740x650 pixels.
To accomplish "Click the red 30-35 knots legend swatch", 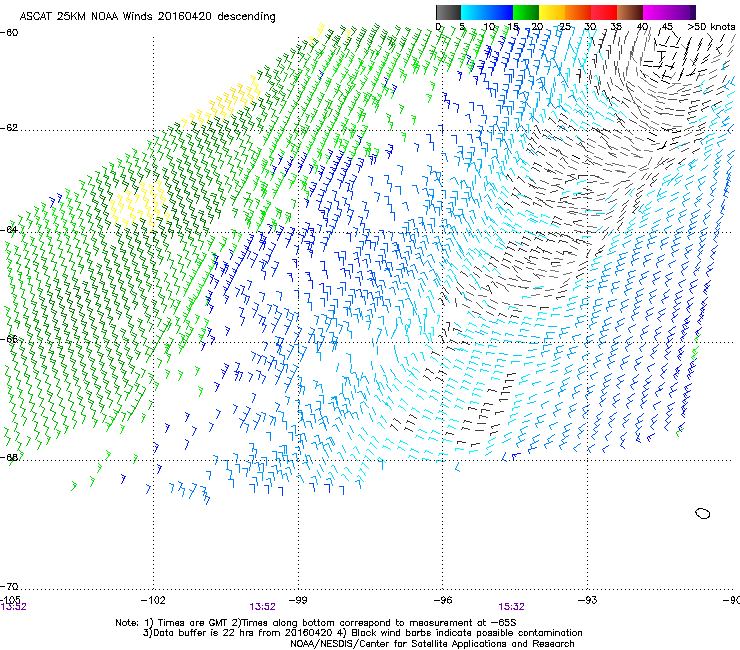I will pos(604,12).
